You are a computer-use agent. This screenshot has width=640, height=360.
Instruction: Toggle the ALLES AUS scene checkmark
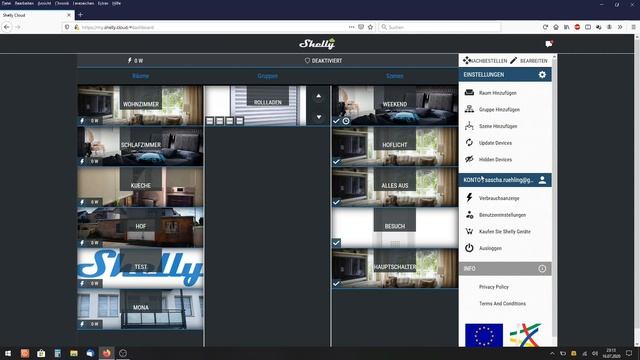[336, 202]
